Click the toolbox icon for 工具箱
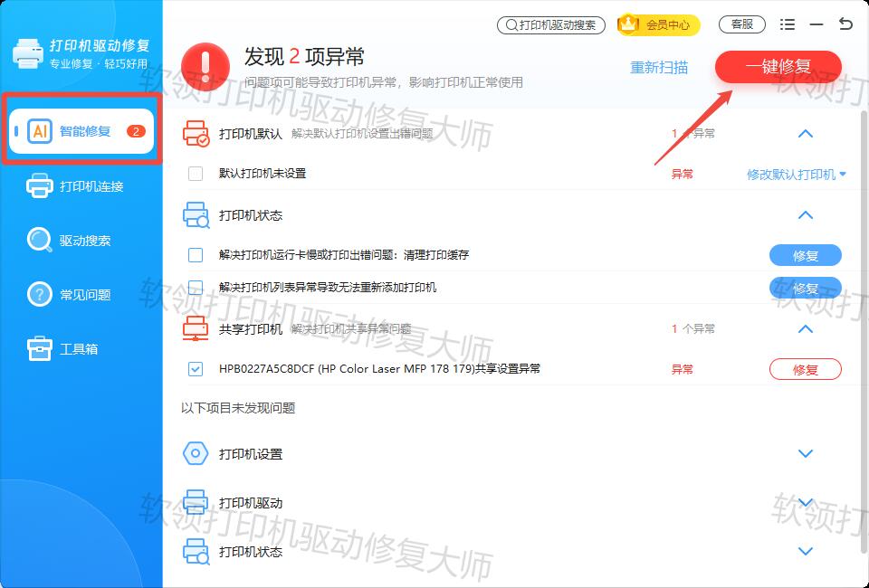Screen dimensions: 869x588 point(40,348)
